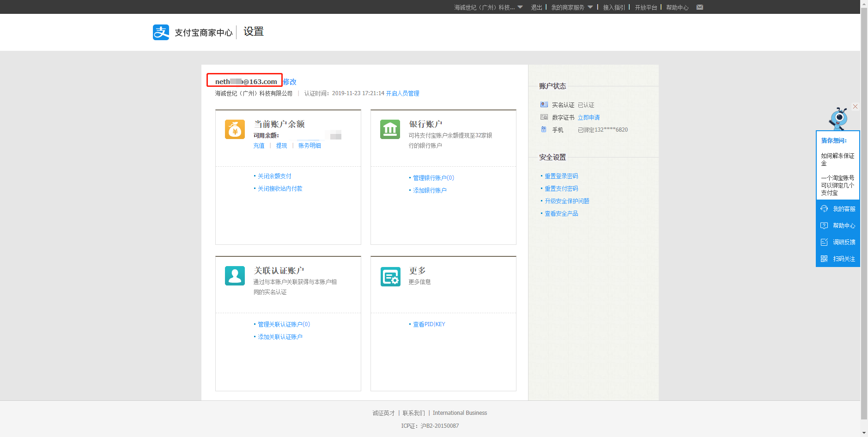Open 开放平台 in top navigation
Viewport: 868px width, 437px height.
(x=645, y=7)
